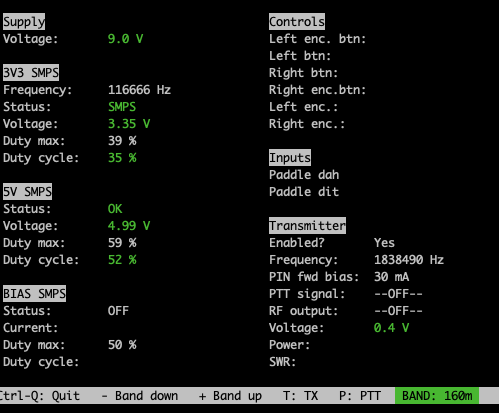Click the Transmitter section header
This screenshot has width=499, height=413.
[x=307, y=226]
